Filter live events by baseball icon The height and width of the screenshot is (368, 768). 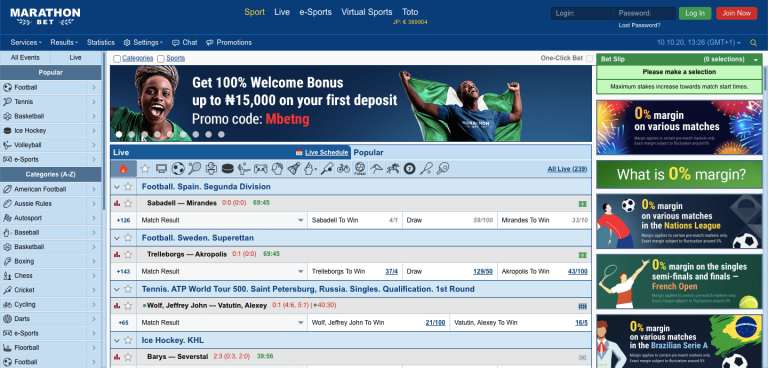tap(310, 169)
